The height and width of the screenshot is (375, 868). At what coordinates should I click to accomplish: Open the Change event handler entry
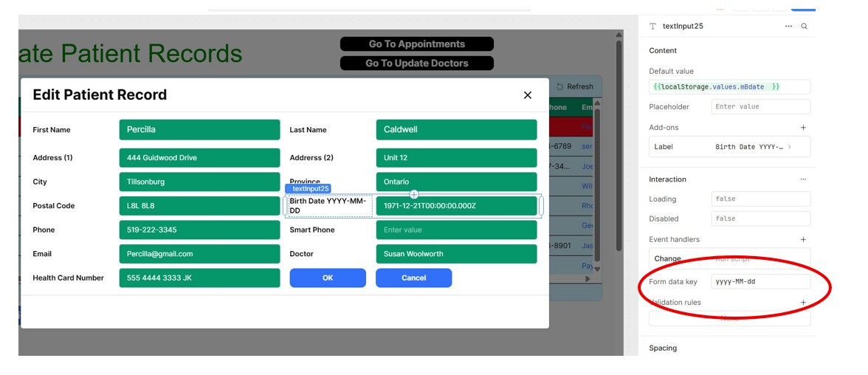click(667, 259)
